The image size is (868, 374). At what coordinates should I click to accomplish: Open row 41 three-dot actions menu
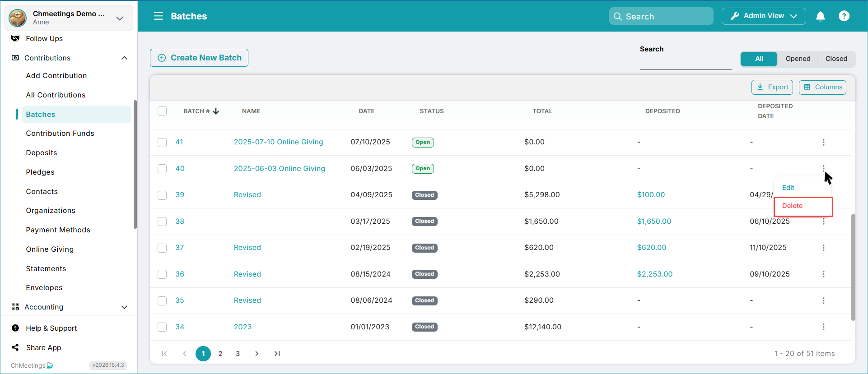click(x=823, y=142)
